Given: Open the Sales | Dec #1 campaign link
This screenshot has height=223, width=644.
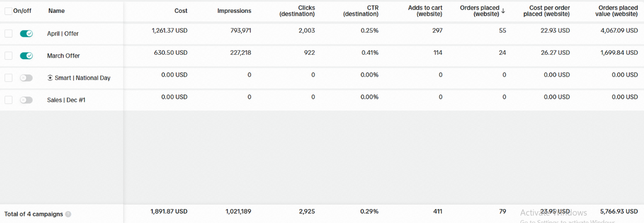Looking at the screenshot, I should click(66, 100).
